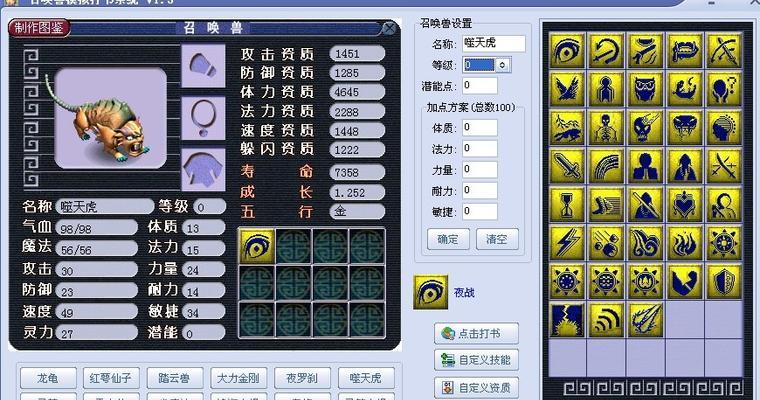Pick the swirling water wave spell icon
Screen dimensions: 760x400
point(645,242)
